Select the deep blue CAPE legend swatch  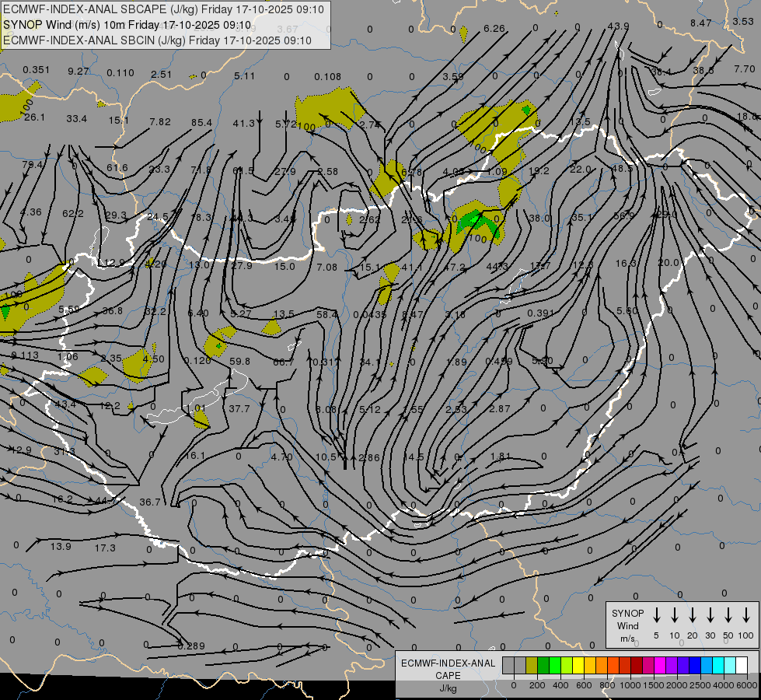694,666
